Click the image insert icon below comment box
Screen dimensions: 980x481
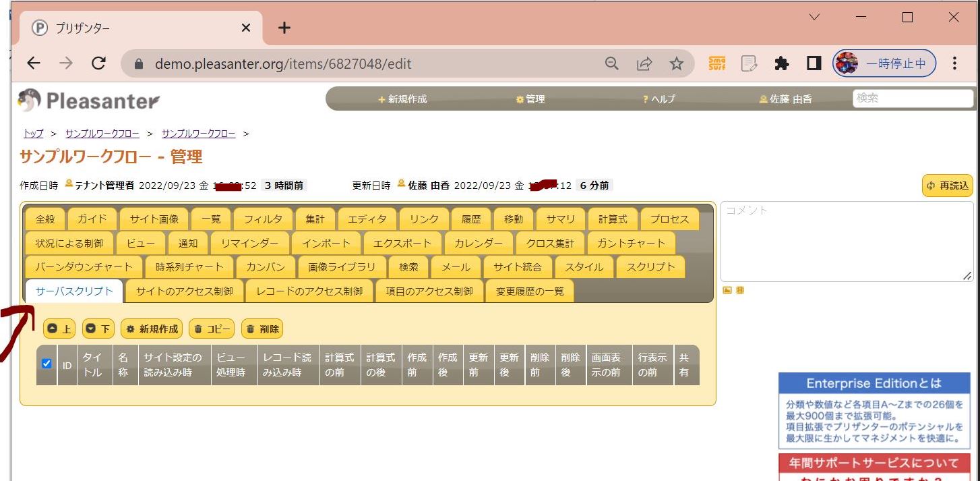pos(727,291)
